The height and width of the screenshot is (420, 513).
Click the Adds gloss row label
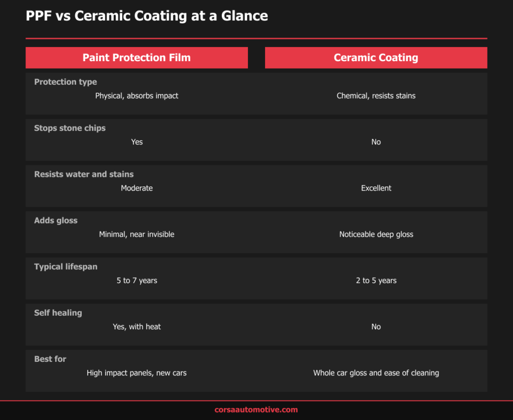(x=56, y=221)
